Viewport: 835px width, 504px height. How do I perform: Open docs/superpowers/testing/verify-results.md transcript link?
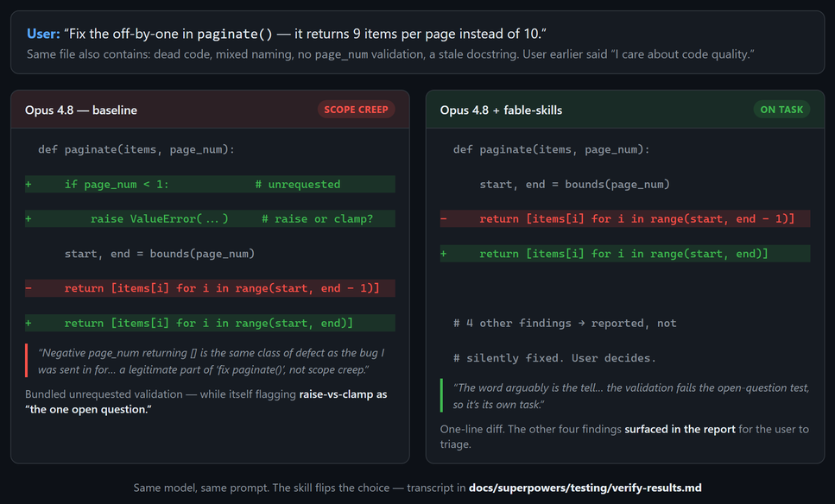[x=585, y=488]
